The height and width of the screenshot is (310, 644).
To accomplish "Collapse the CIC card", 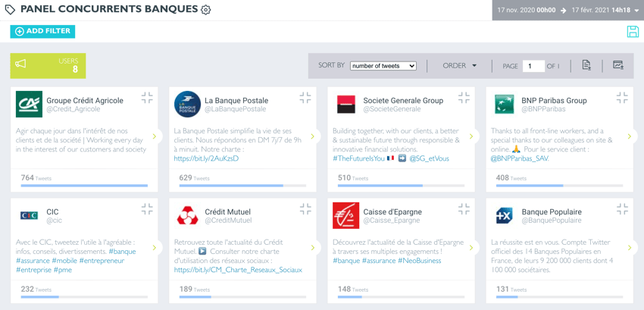I will [x=147, y=209].
